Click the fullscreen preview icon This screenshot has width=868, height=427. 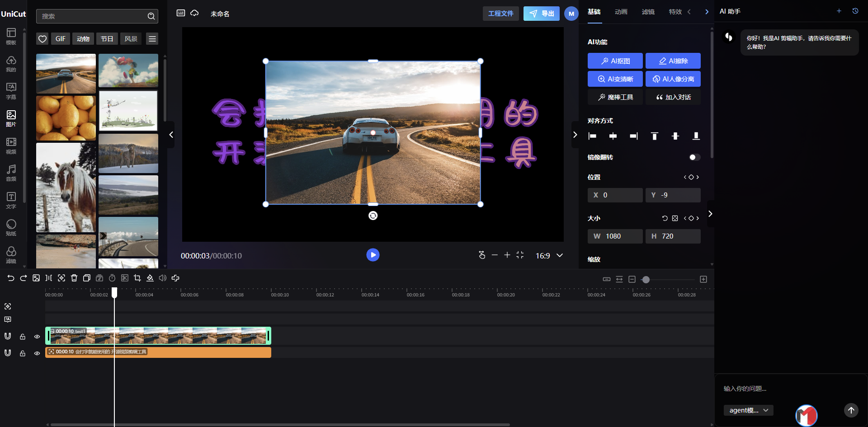tap(520, 255)
